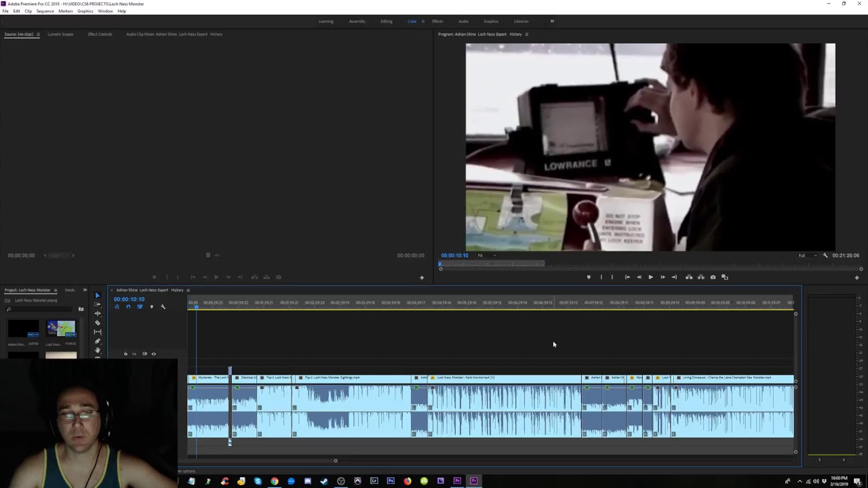Switch to the Effects workspace
This screenshot has width=868, height=488.
click(x=437, y=21)
